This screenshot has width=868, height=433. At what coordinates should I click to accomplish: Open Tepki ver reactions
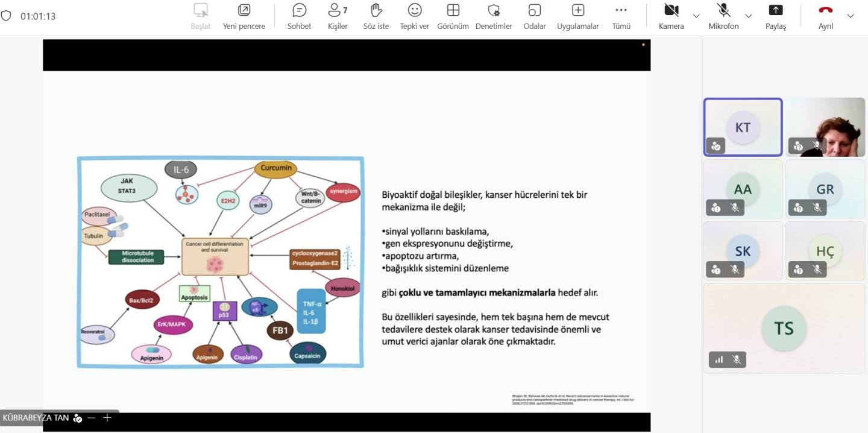[415, 17]
